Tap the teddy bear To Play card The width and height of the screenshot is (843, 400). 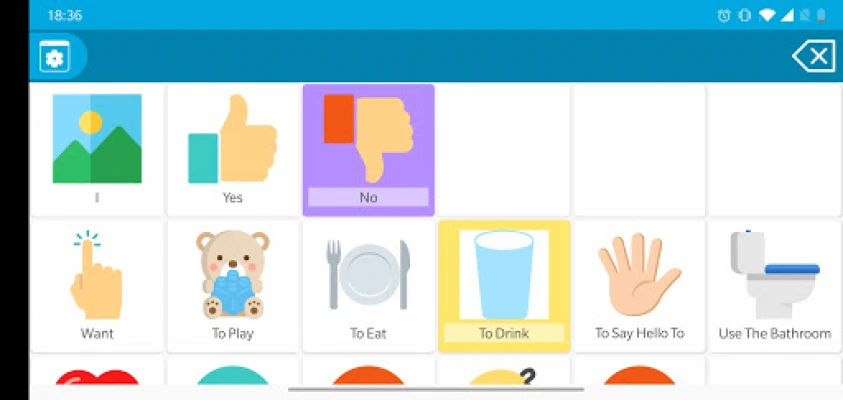click(x=233, y=286)
